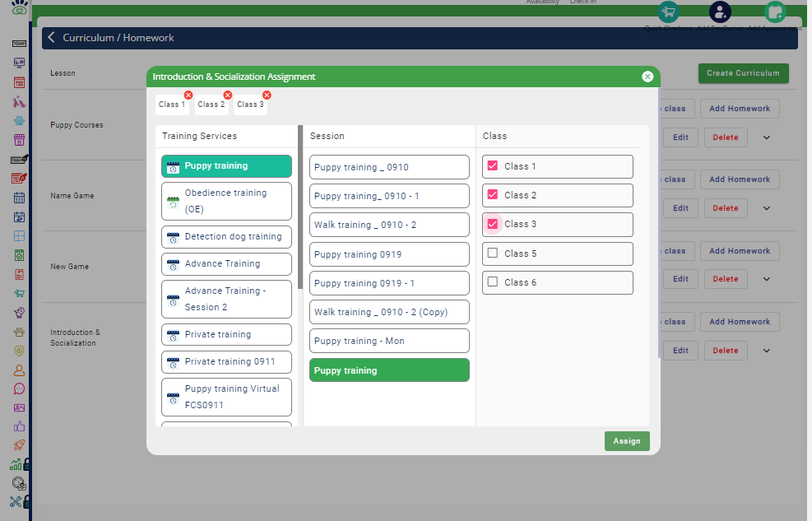Go back using the Curriculum / Homework arrow
The width and height of the screenshot is (812, 521).
pos(51,37)
